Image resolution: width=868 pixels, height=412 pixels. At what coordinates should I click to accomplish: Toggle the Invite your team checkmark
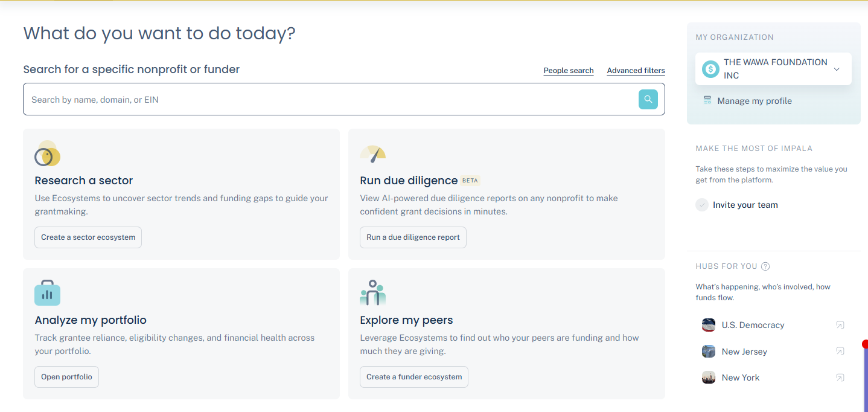702,205
